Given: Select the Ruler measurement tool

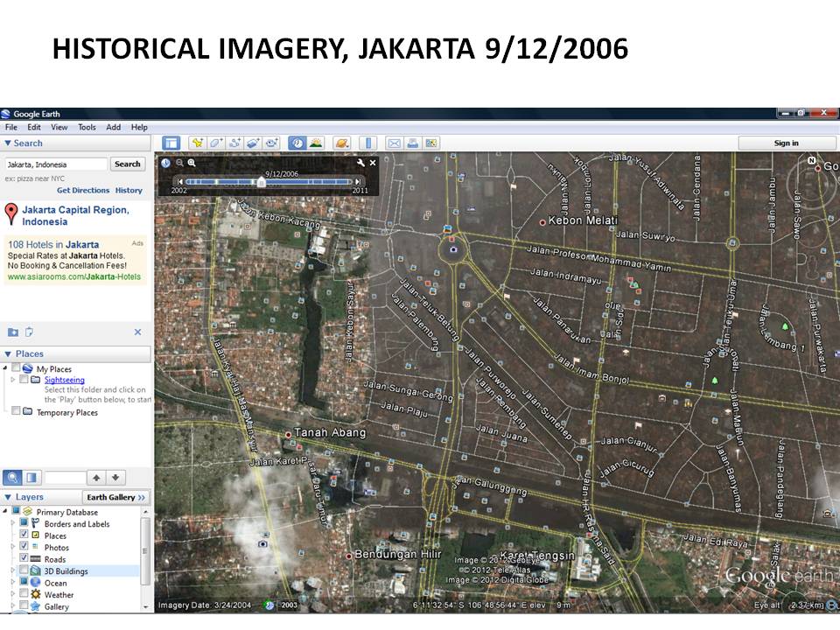Looking at the screenshot, I should tap(368, 142).
